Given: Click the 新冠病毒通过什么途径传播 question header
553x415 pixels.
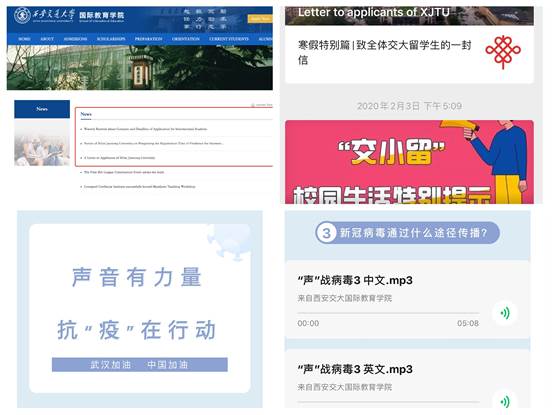Looking at the screenshot, I should [x=408, y=233].
